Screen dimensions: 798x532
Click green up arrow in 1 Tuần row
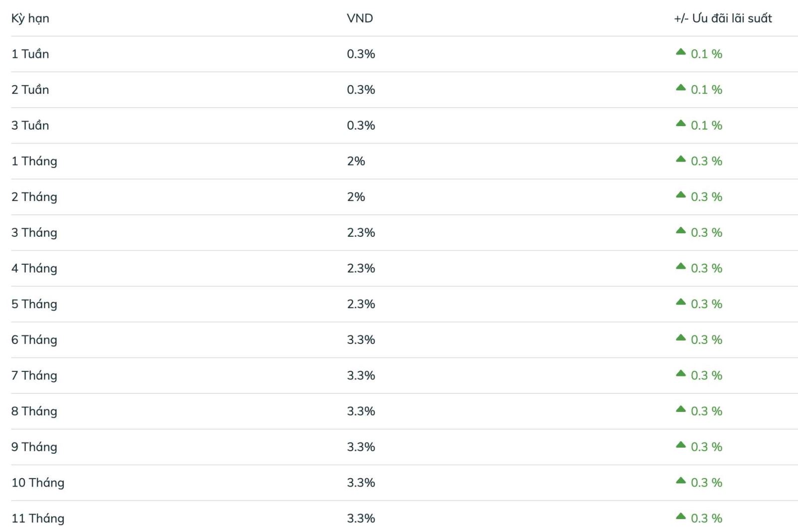(680, 52)
